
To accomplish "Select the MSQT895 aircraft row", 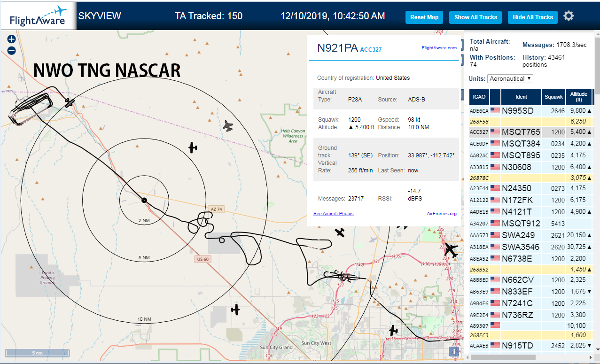I will (x=531, y=155).
